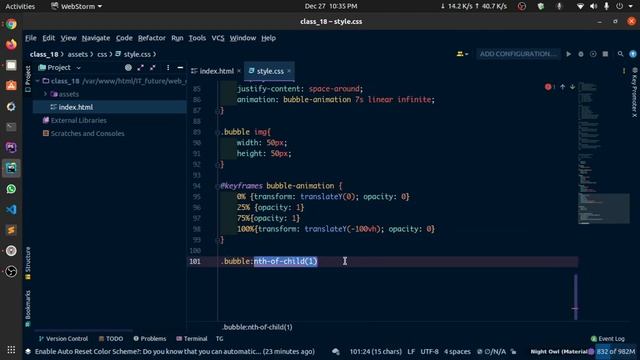
Task: Click line separator LF in status bar
Action: tap(411, 351)
